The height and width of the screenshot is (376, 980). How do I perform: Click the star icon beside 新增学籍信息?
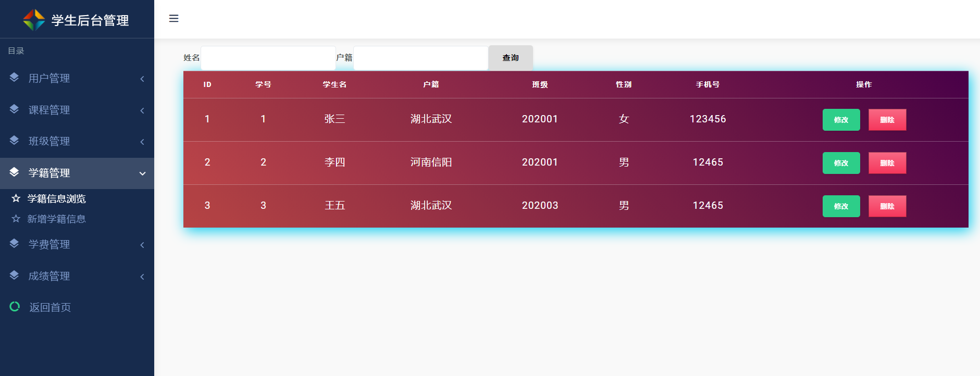pos(16,219)
